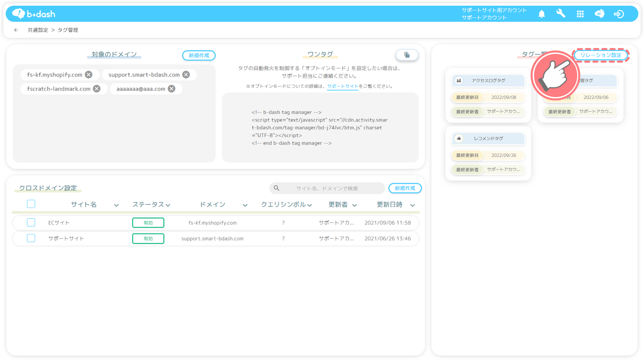Copy the one-tag code snippet

(407, 55)
